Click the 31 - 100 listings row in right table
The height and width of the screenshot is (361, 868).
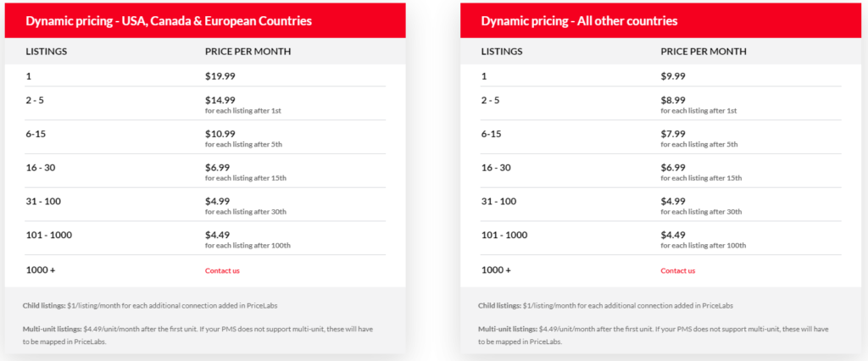660,204
